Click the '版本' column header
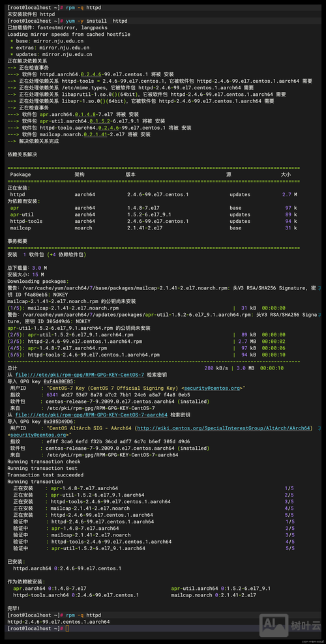 point(130,174)
